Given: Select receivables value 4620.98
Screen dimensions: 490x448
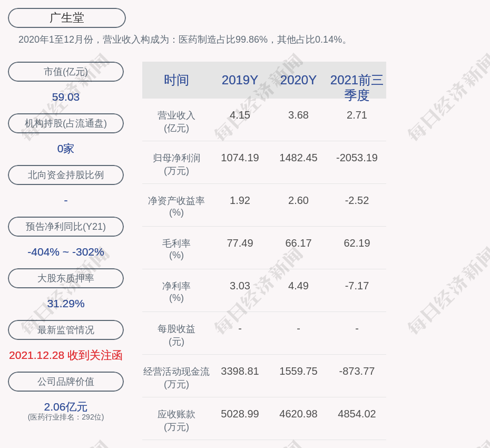Looking at the screenshot, I should [x=298, y=414].
